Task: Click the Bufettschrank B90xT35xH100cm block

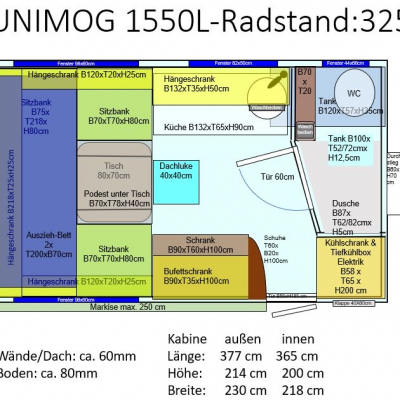Action: [201, 277]
